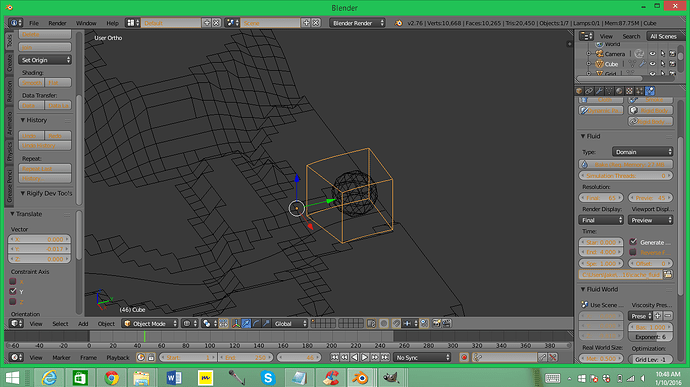The height and width of the screenshot is (387, 690).
Task: Enable the Z constraint axis checkbox
Action: point(13,302)
